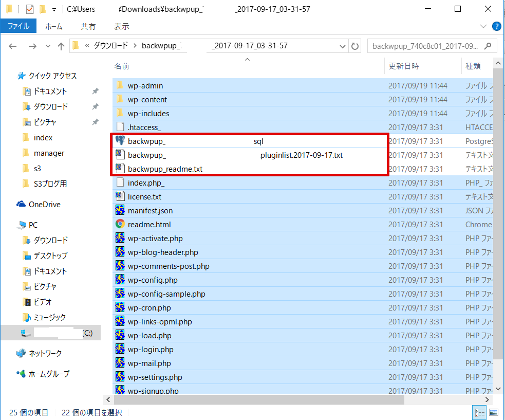This screenshot has width=505, height=420.
Task: Click the wp-config.php file icon
Action: click(120, 280)
